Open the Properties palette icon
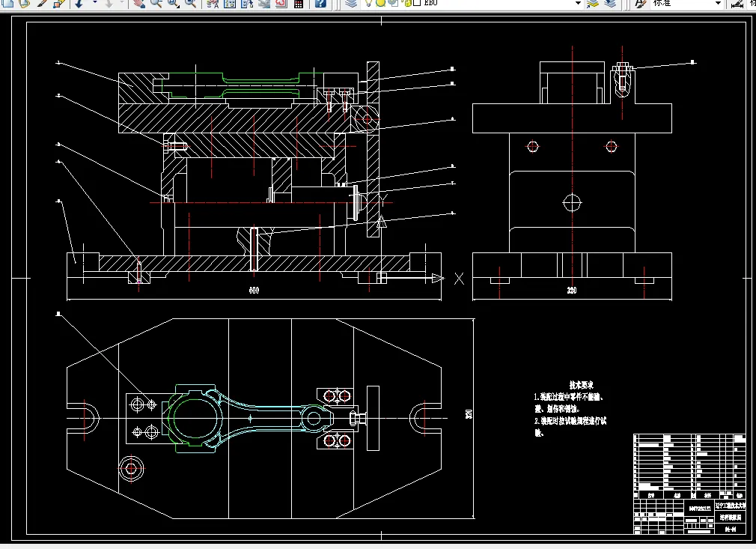Viewport: 756px width, 549px height. [x=213, y=4]
